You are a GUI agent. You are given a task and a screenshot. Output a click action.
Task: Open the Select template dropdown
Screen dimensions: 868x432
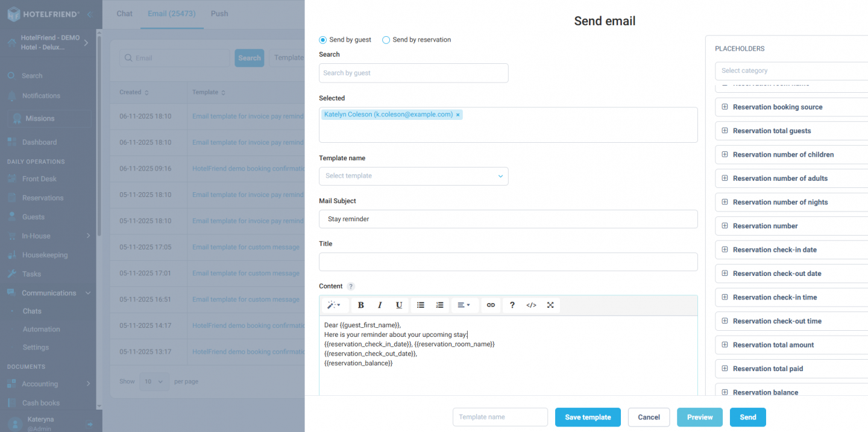pyautogui.click(x=414, y=176)
